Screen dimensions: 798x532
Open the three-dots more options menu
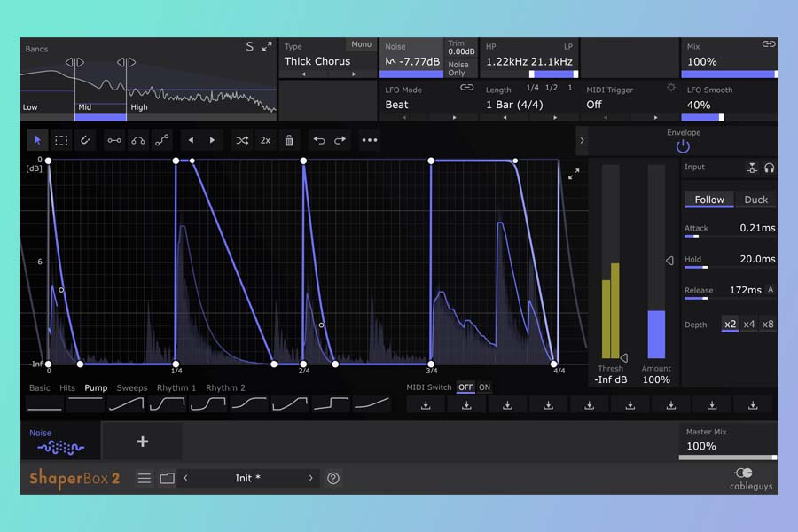point(370,140)
